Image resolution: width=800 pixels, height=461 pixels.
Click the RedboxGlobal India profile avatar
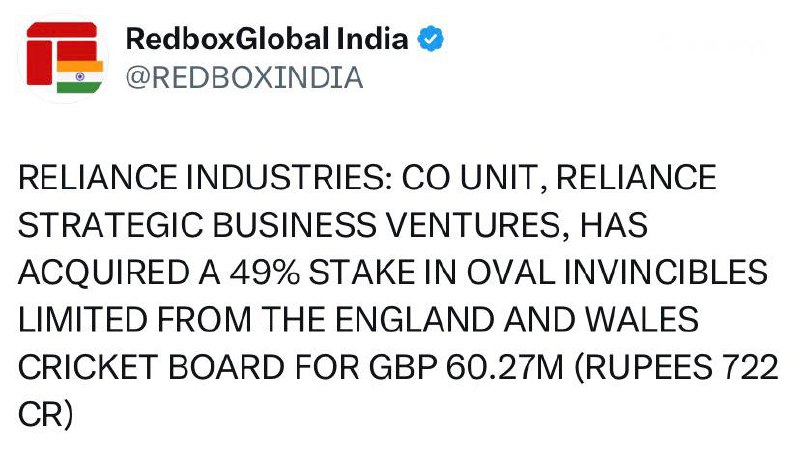coord(64,57)
